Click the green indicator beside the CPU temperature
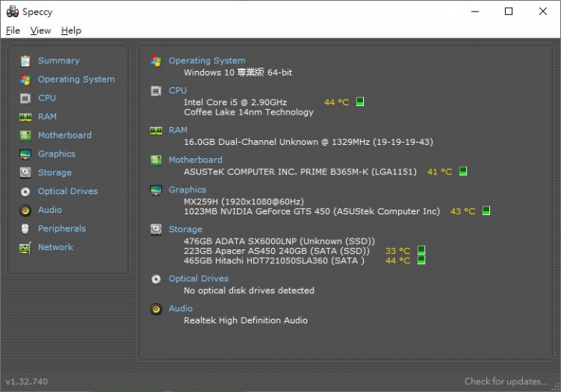This screenshot has height=392, width=561. 360,101
